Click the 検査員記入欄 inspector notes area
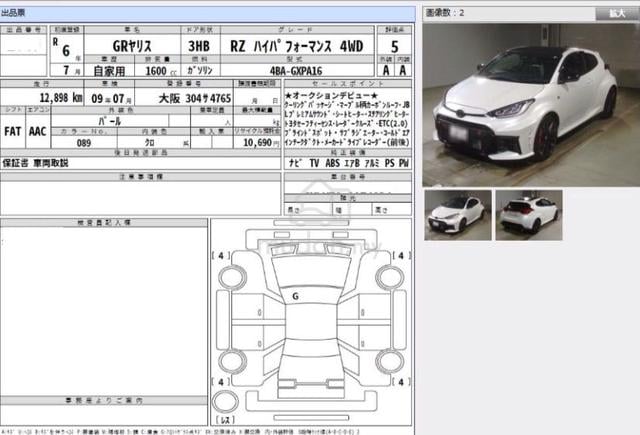The image size is (640, 435). [104, 311]
